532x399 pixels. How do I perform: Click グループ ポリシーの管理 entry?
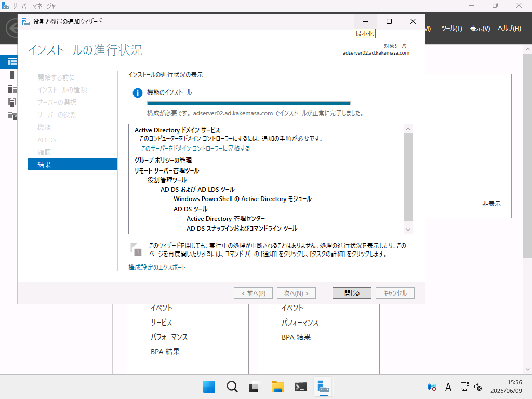tap(163, 160)
